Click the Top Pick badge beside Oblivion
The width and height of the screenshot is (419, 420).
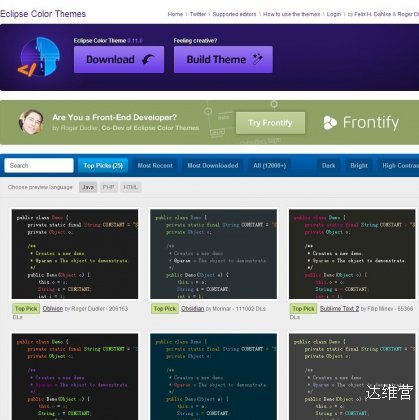click(26, 309)
